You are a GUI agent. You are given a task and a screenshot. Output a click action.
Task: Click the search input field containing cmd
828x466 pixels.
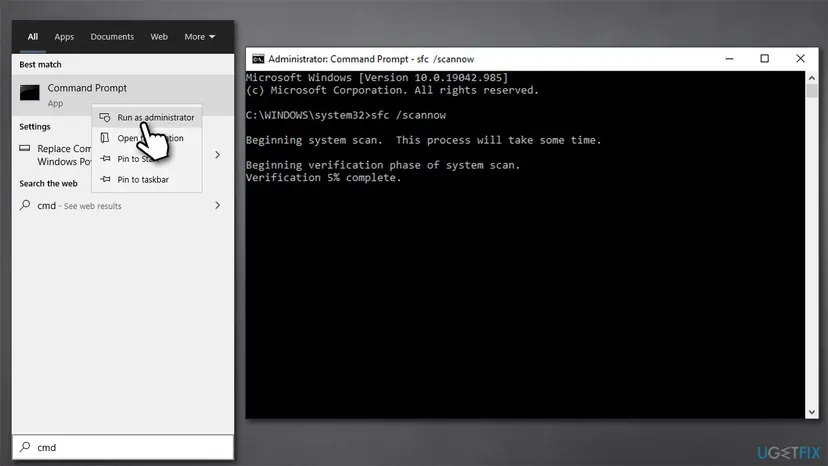pyautogui.click(x=123, y=447)
